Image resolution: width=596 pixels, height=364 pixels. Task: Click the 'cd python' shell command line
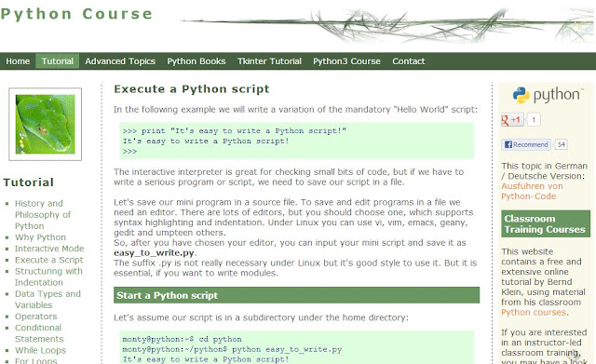183,339
